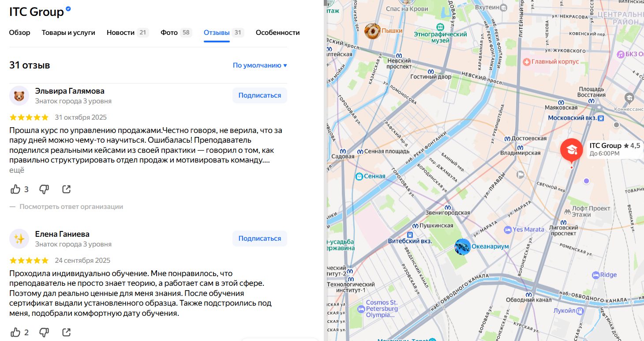This screenshot has width=644, height=341.
Task: Switch to the Обзор tab
Action: pyautogui.click(x=20, y=33)
